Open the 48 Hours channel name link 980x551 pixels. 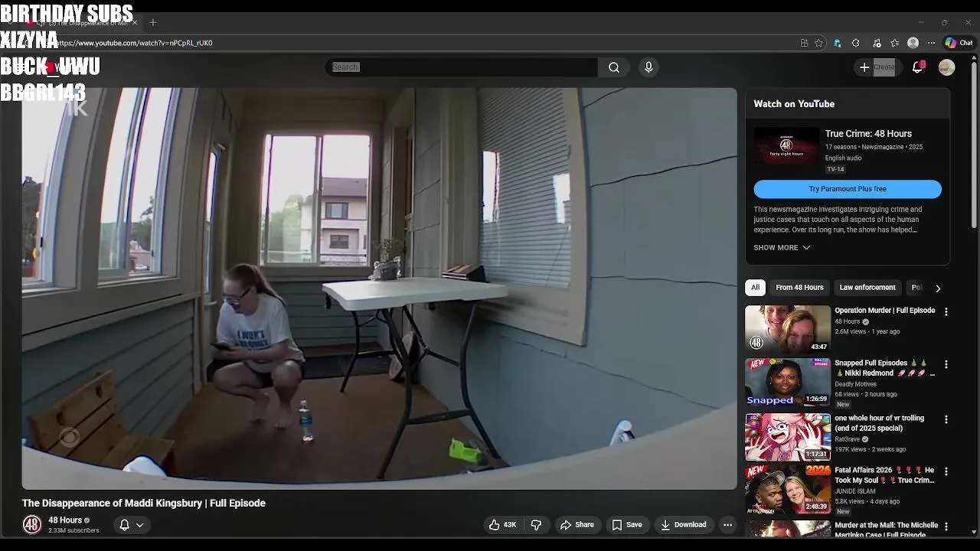click(65, 520)
